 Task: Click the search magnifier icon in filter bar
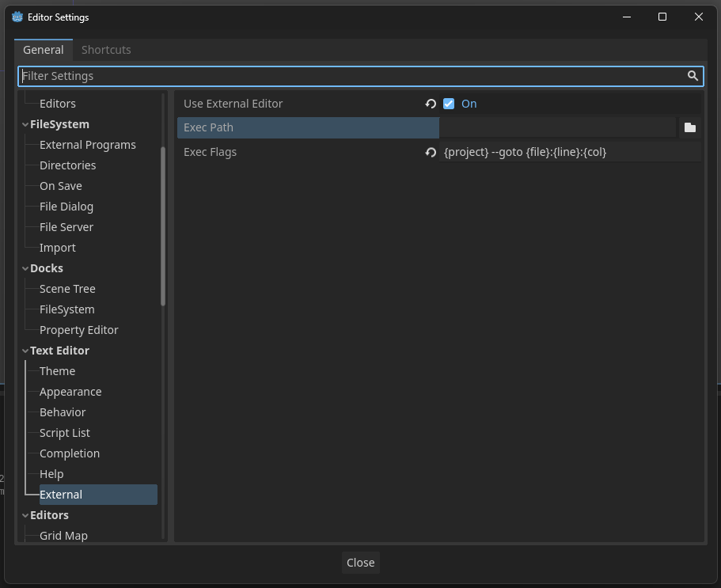click(x=693, y=76)
